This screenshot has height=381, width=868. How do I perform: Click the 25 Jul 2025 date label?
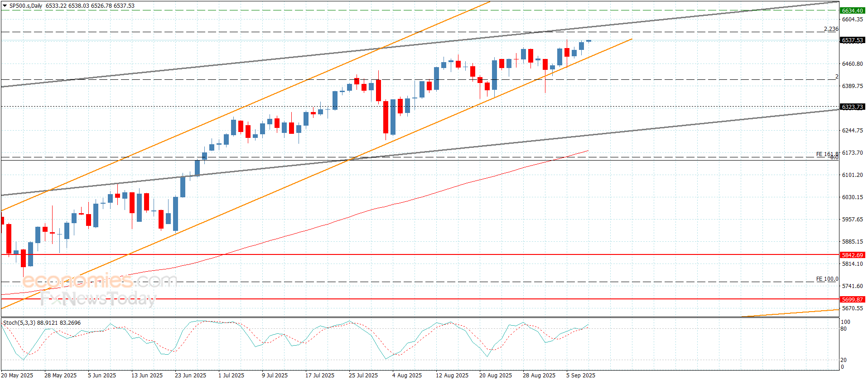pos(363,375)
